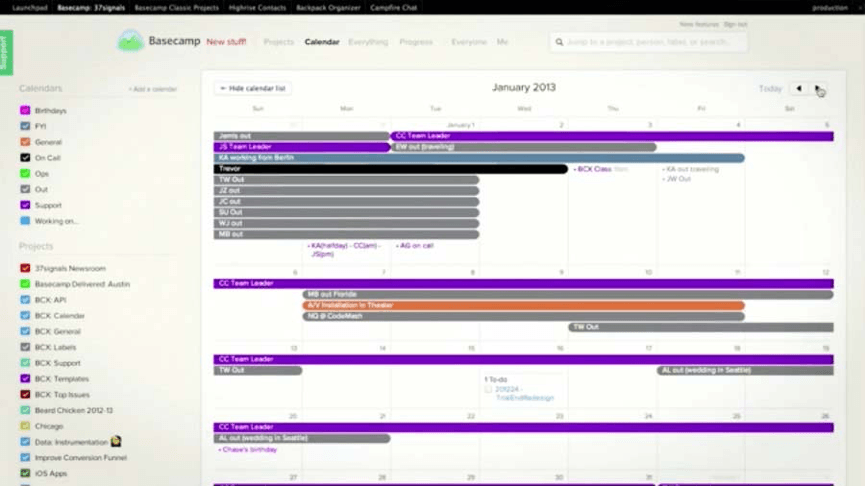Open EW out (traveling) event
This screenshot has height=486, width=865.
(524, 147)
